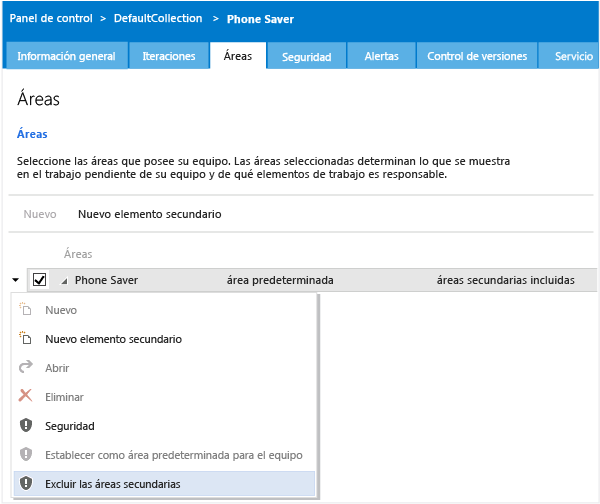600x504 pixels.
Task: Click the blue Áreas link
Action: [32, 134]
